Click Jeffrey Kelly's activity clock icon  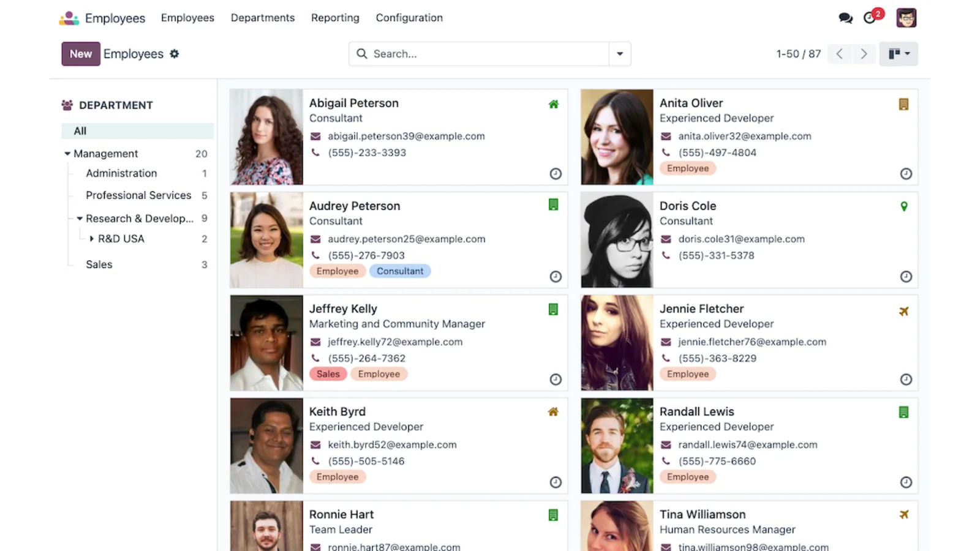556,380
